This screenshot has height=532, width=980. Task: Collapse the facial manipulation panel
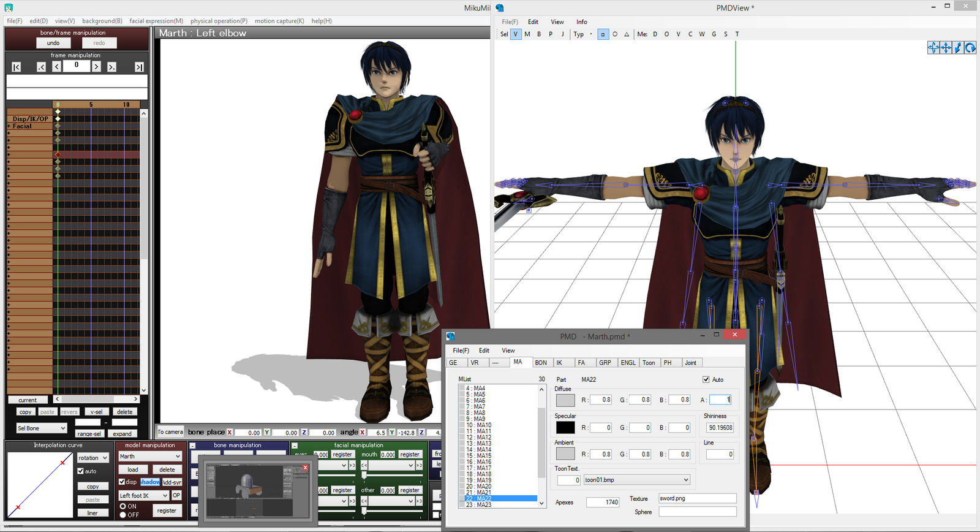pos(295,446)
